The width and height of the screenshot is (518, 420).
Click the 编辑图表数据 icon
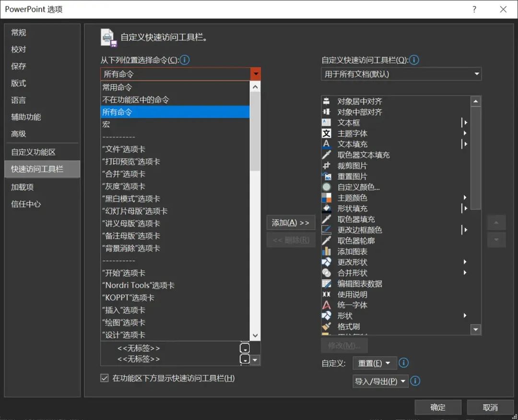coord(327,284)
